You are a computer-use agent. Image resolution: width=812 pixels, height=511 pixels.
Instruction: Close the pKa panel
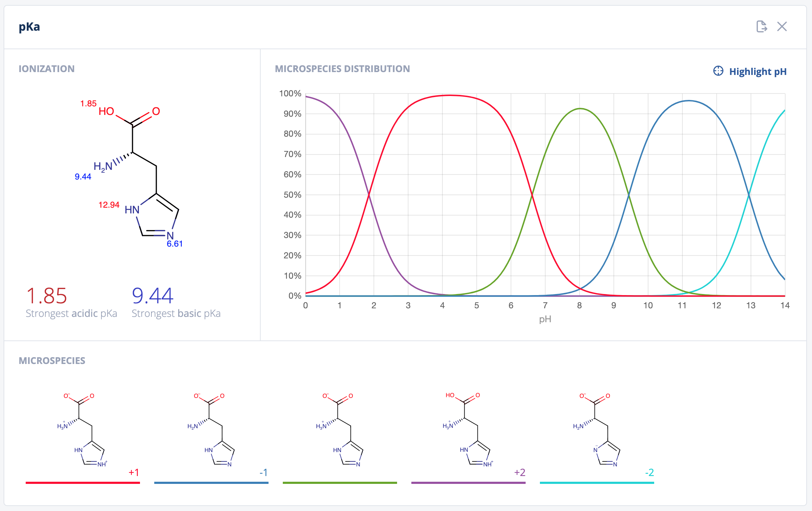(782, 26)
